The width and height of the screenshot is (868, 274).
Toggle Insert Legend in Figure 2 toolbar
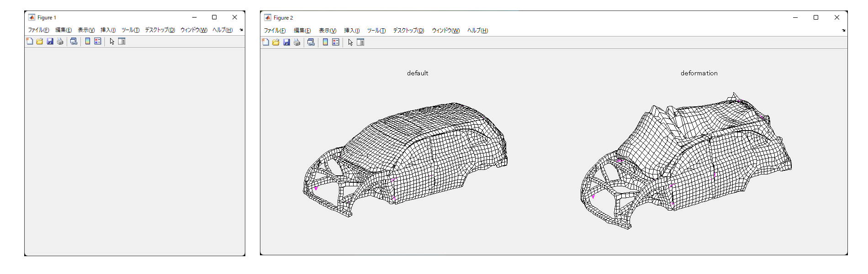click(336, 42)
